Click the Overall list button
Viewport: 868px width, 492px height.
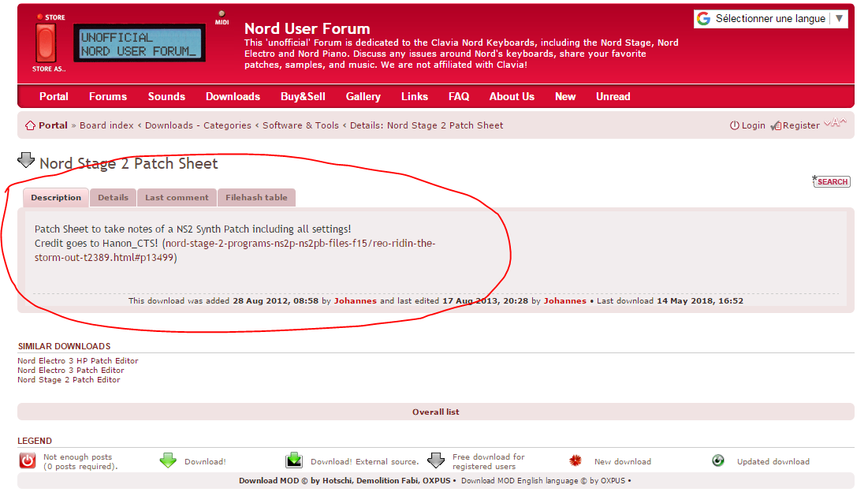435,412
